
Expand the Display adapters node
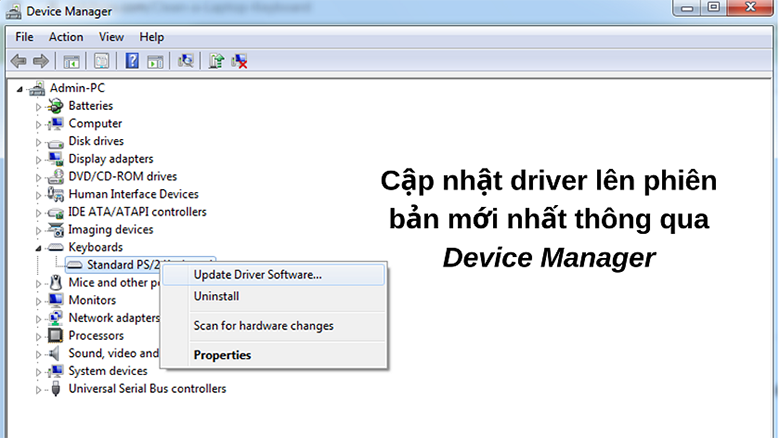click(40, 159)
